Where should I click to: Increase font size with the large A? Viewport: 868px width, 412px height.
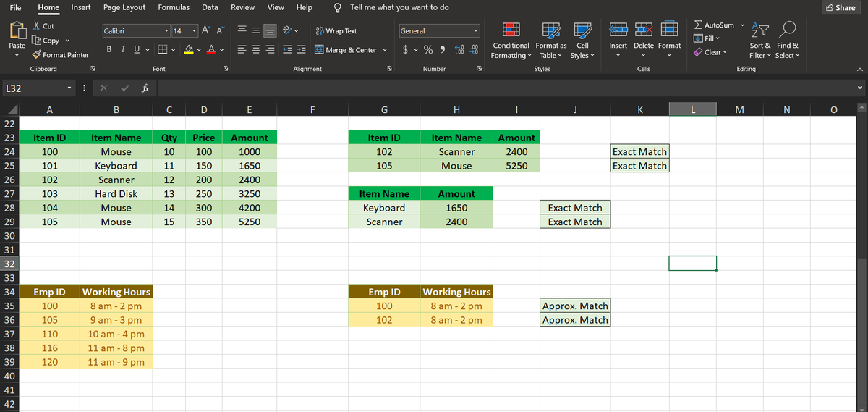click(205, 30)
